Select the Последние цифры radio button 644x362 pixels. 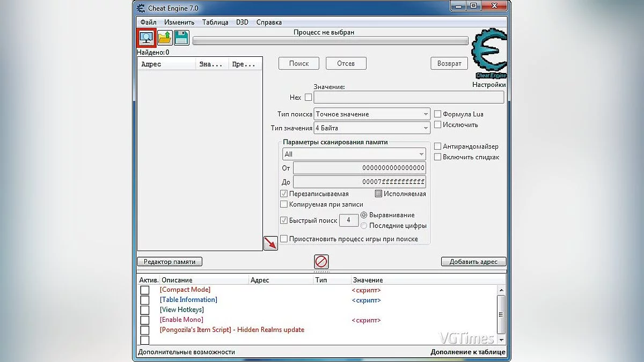[364, 226]
